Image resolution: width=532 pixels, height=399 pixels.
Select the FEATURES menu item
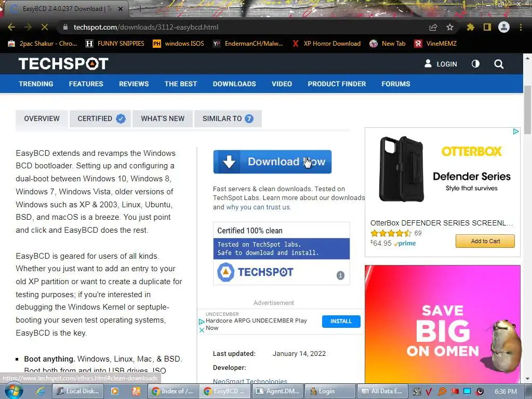pyautogui.click(x=86, y=84)
